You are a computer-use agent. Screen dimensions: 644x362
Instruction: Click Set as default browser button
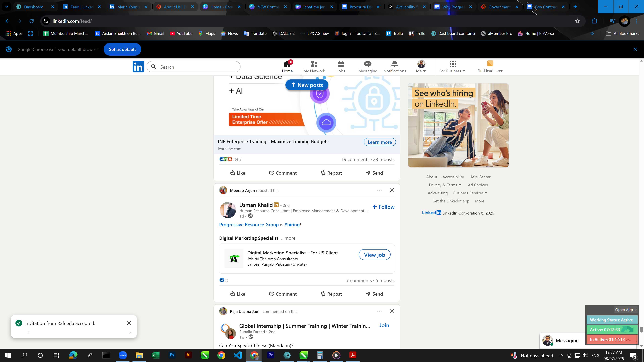coord(122,49)
